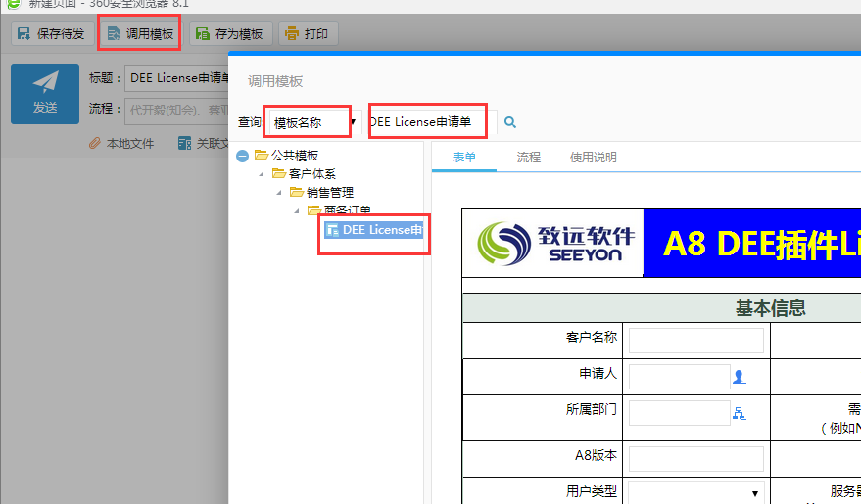Click the 所属部门 organization picker icon
The width and height of the screenshot is (861, 504).
tap(740, 414)
